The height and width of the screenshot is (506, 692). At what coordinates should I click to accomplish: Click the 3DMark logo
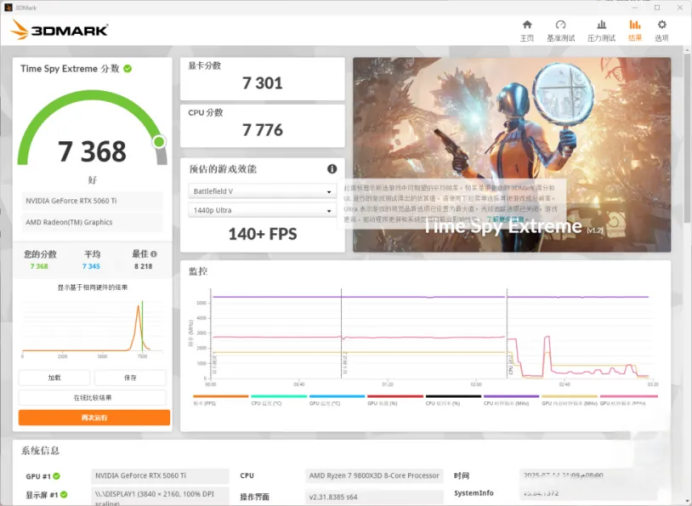[59, 30]
